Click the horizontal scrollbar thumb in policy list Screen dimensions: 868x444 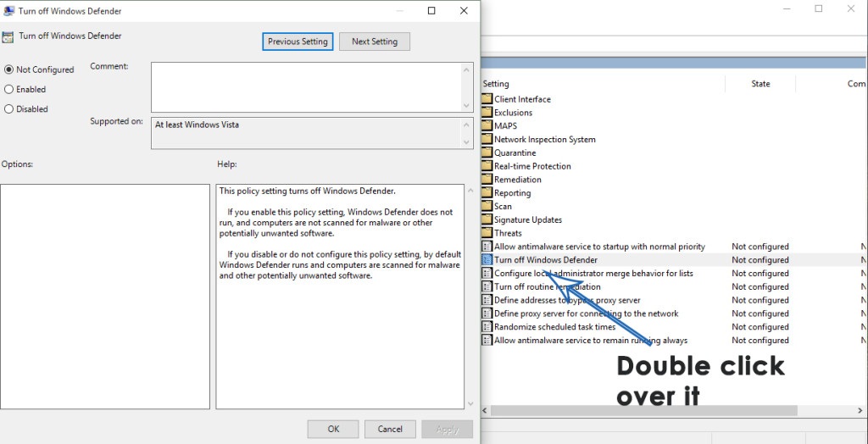pyautogui.click(x=644, y=411)
